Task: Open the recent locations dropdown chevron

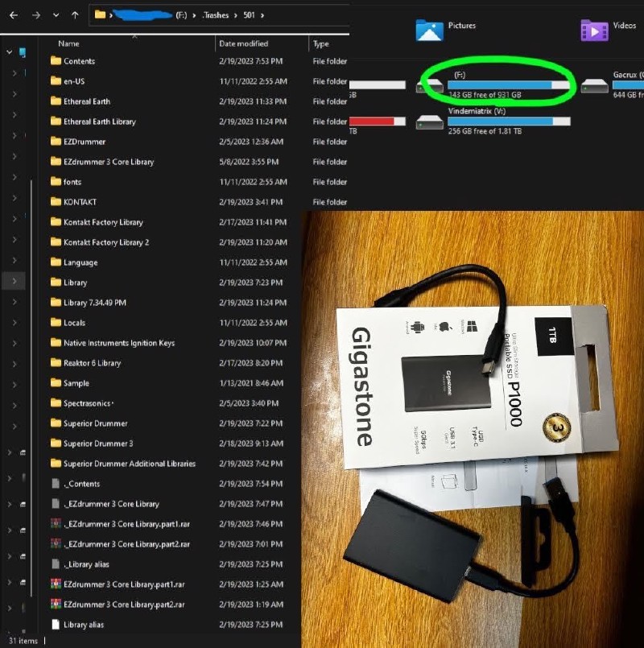Action: click(x=55, y=14)
